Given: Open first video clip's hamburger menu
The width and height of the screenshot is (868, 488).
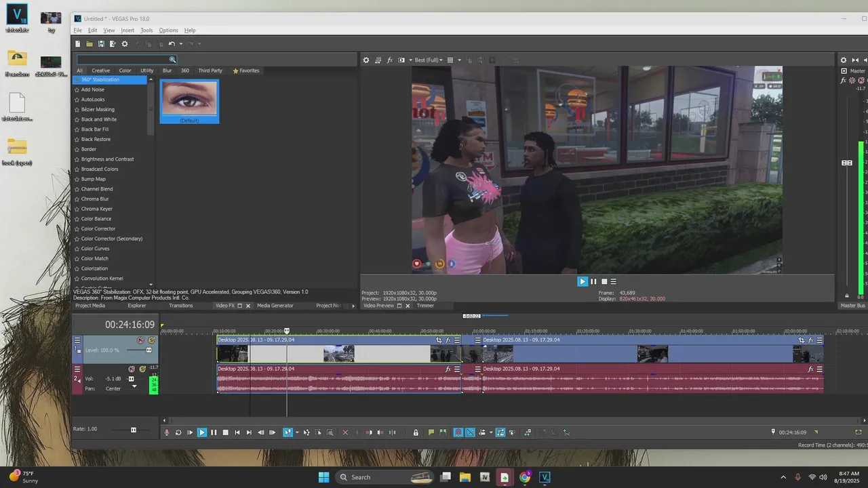Looking at the screenshot, I should [457, 340].
